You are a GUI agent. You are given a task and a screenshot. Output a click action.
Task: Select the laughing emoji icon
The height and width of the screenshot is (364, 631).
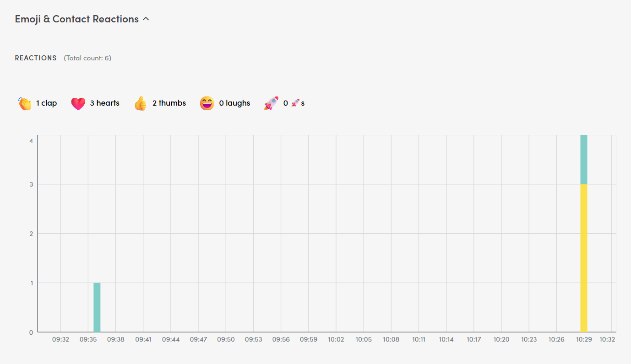coord(207,103)
